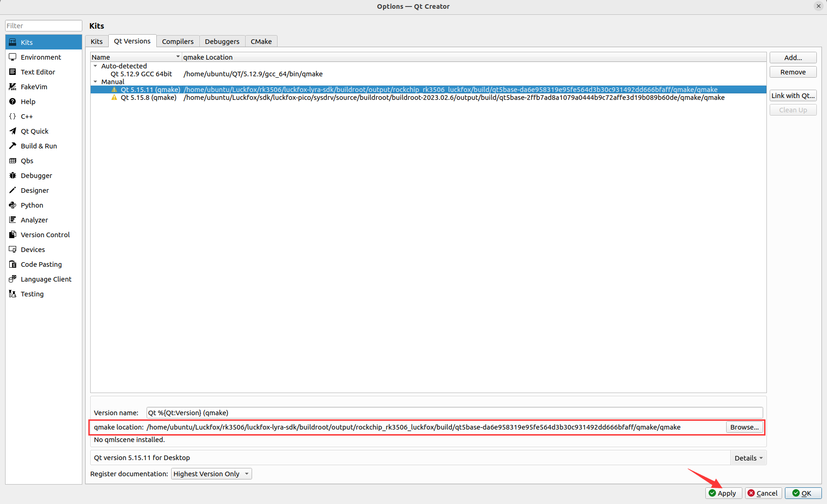Click the Version name input field

tap(454, 413)
